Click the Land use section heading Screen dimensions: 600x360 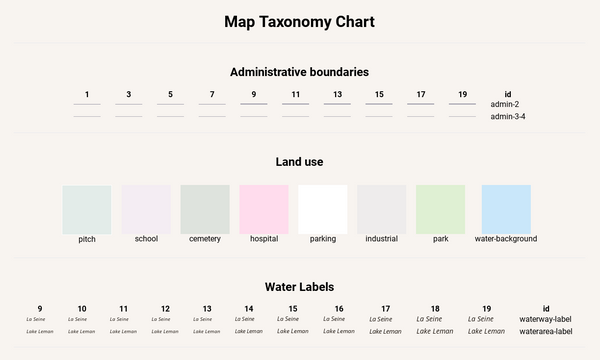pyautogui.click(x=300, y=162)
